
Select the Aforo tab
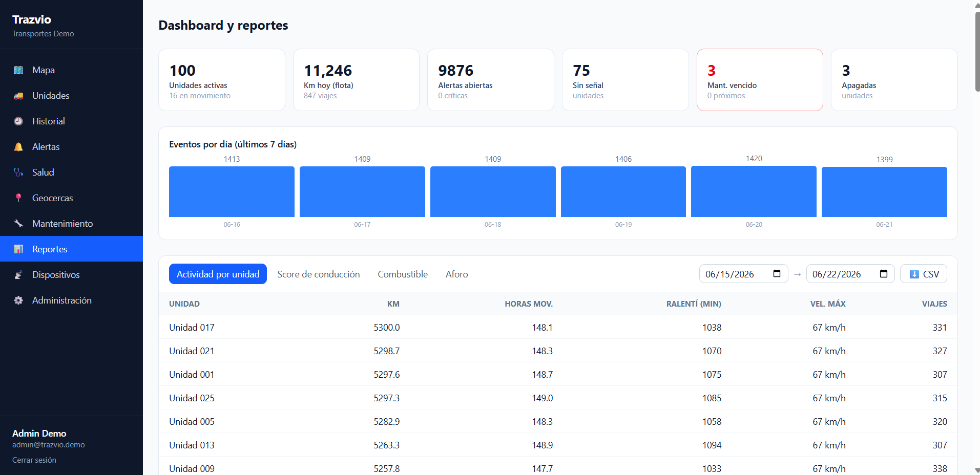457,274
